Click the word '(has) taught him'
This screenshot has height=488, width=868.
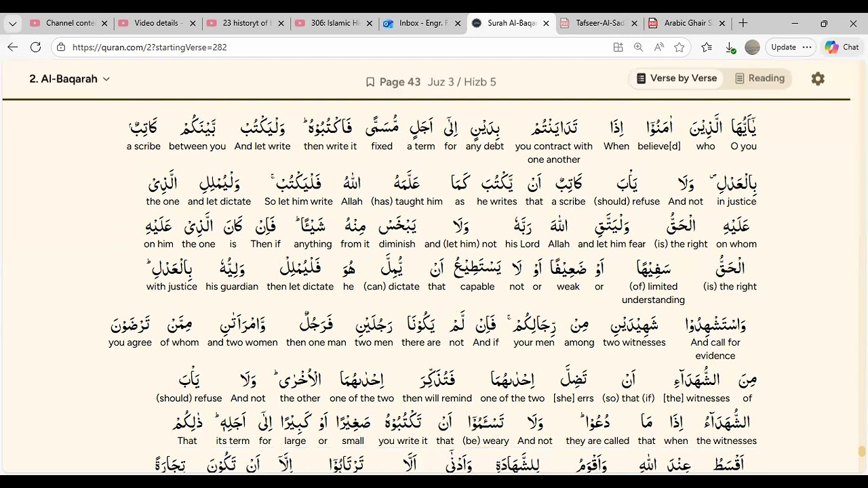pos(406,202)
